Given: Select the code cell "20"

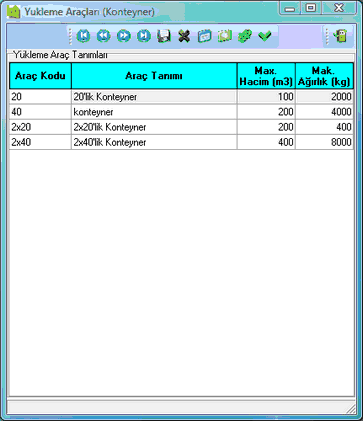Looking at the screenshot, I should pos(40,97).
